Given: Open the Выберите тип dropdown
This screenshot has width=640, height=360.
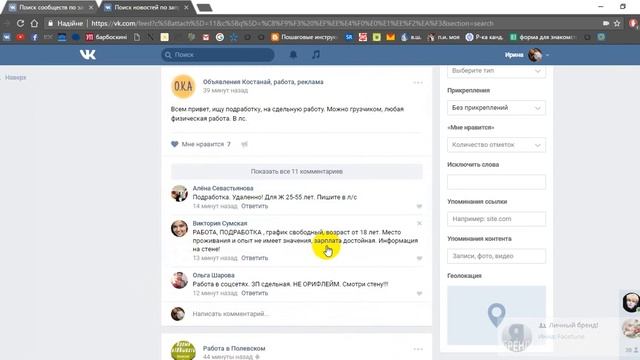Looking at the screenshot, I should pos(496,71).
